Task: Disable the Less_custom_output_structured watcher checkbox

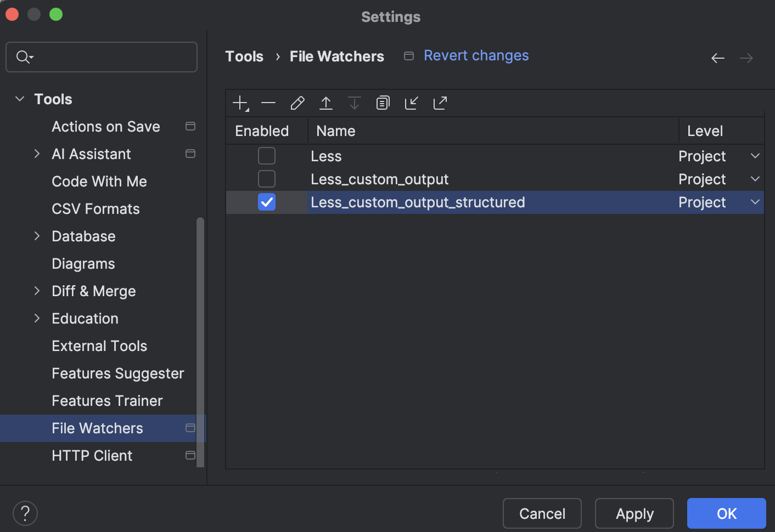Action: click(x=266, y=202)
